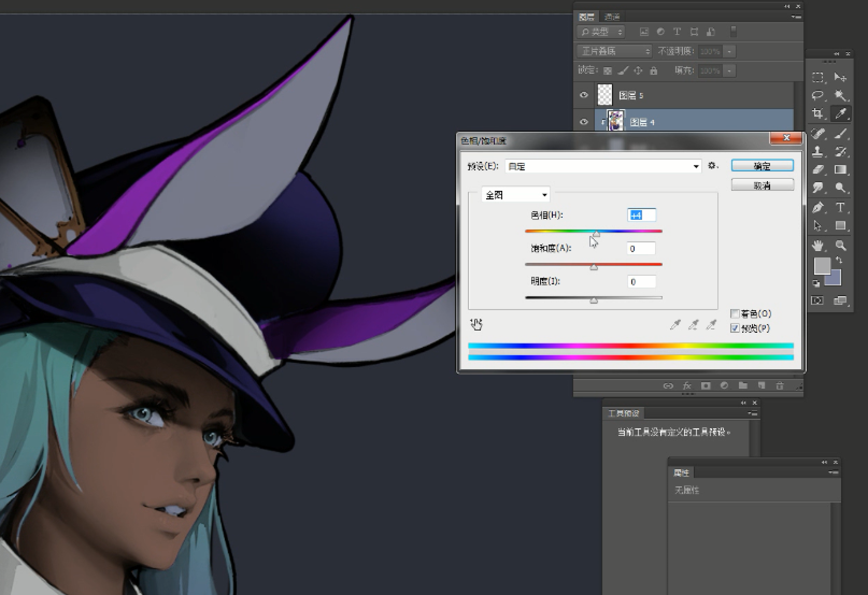Click the saturation (饱和度) slider handle

[594, 267]
